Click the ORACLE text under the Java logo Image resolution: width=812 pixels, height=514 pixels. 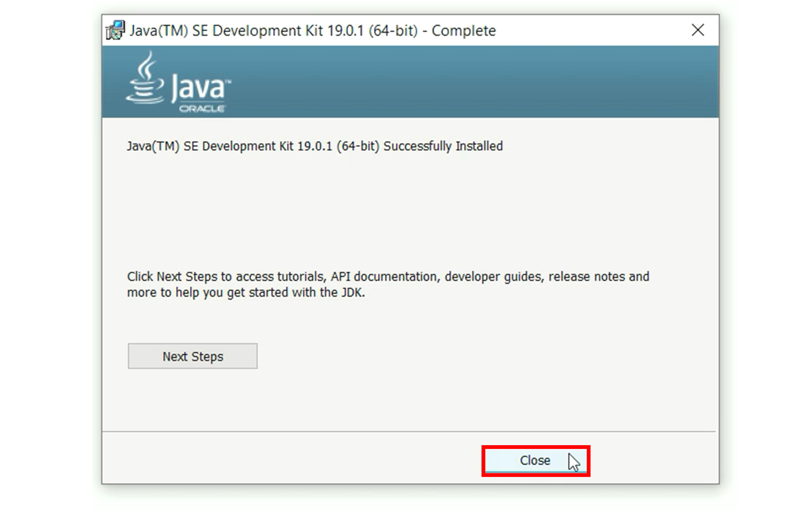tap(202, 109)
